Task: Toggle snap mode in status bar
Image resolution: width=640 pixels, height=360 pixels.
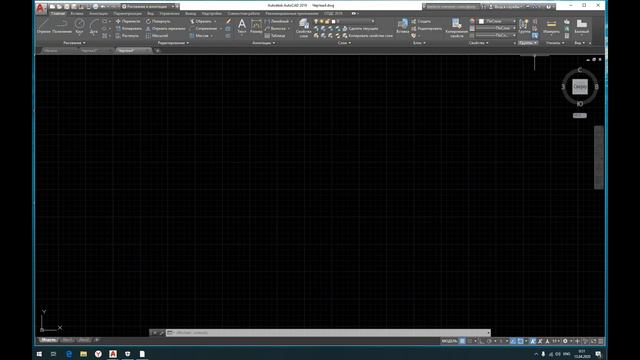Action: tap(470, 341)
